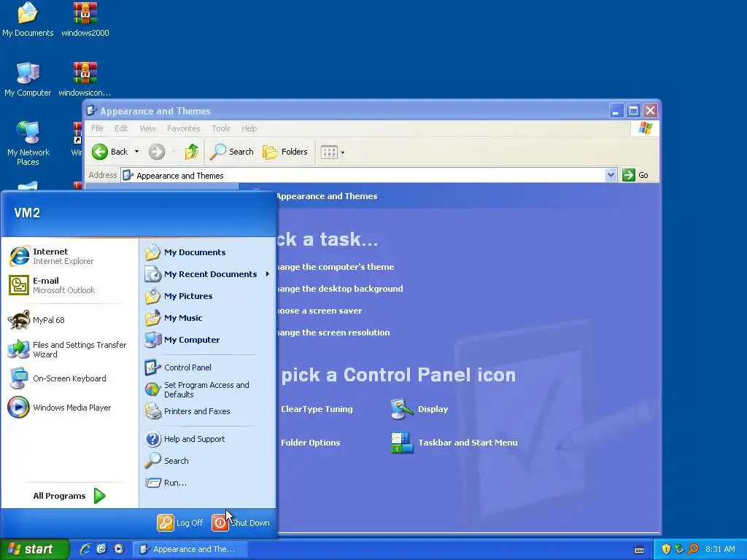The width and height of the screenshot is (747, 560).
Task: Click the Address bar field
Action: tap(363, 175)
